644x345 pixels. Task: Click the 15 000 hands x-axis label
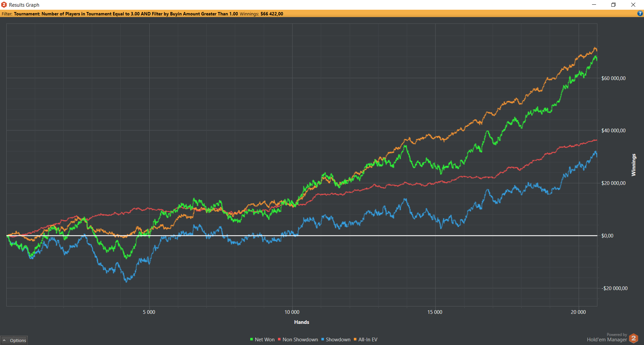point(435,312)
